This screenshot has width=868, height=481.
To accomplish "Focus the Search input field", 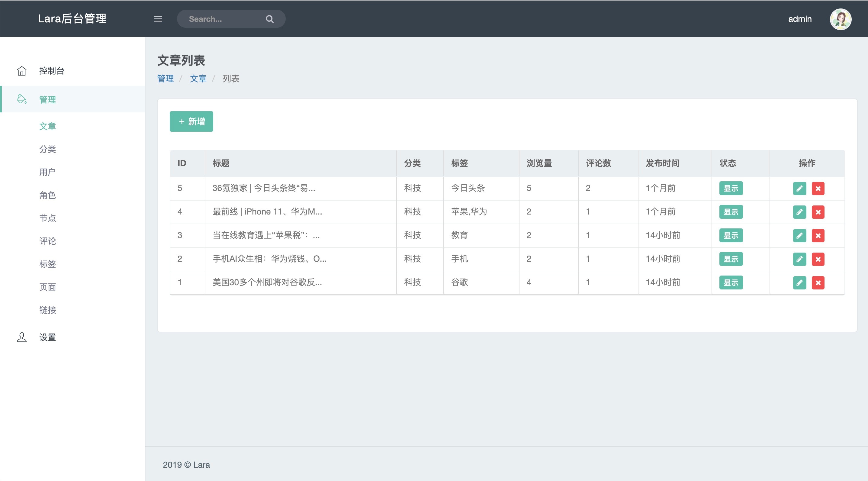I will 222,19.
